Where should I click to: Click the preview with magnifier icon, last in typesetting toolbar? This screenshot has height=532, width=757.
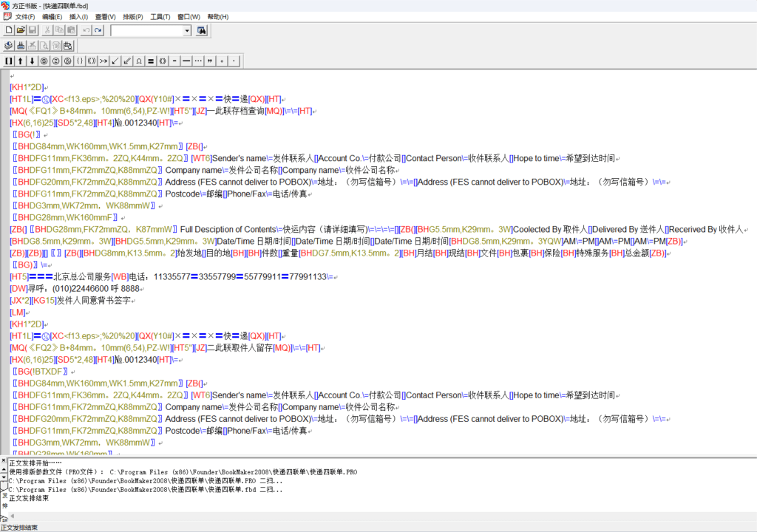coord(68,46)
